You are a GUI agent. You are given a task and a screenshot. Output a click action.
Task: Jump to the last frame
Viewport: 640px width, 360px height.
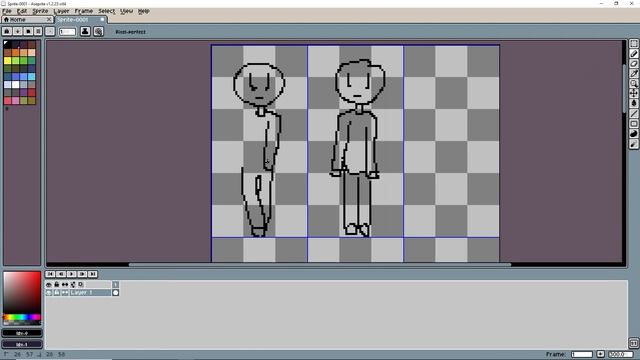click(93, 274)
